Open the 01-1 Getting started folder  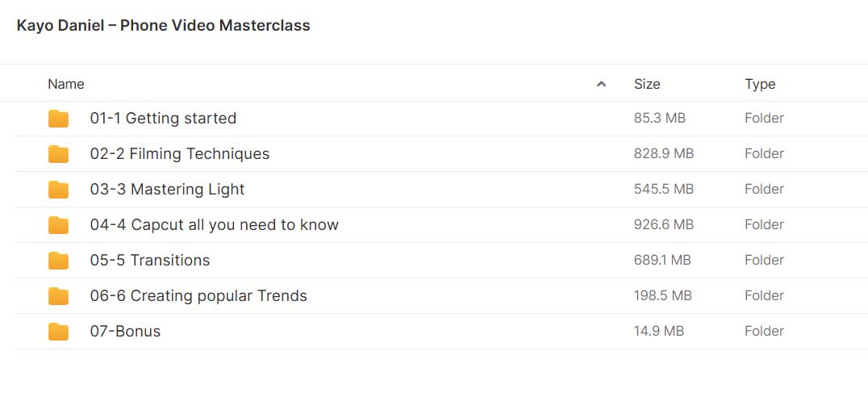163,119
